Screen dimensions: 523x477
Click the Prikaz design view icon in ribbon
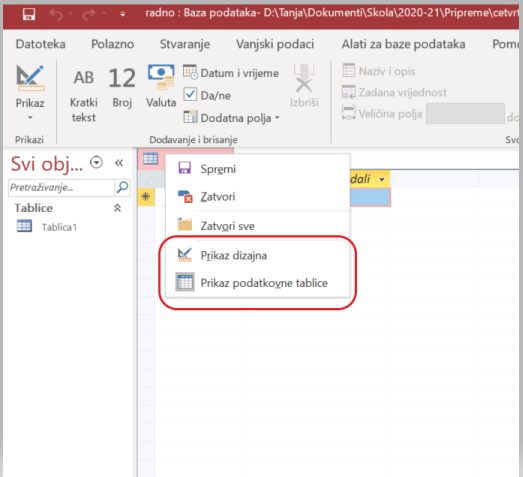[30, 78]
